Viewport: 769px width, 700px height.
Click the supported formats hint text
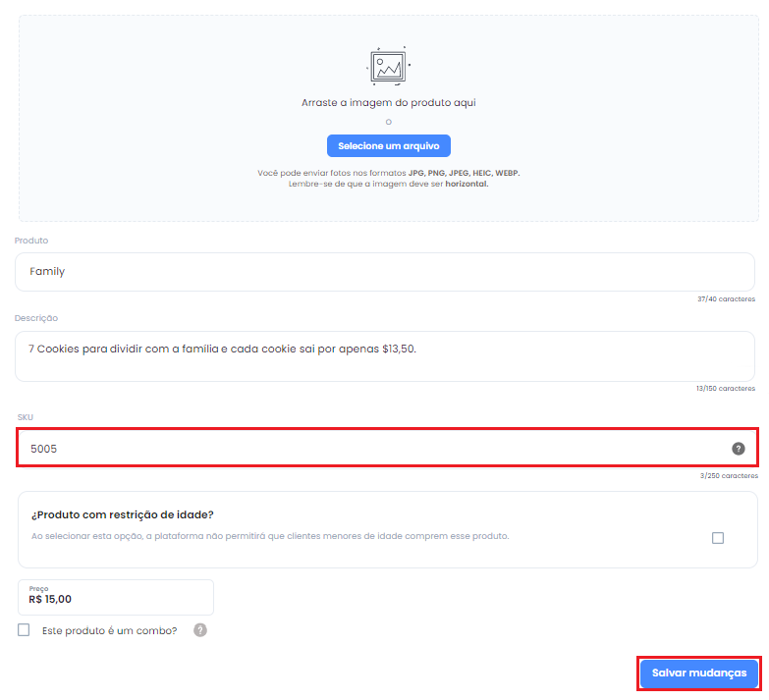pyautogui.click(x=388, y=179)
